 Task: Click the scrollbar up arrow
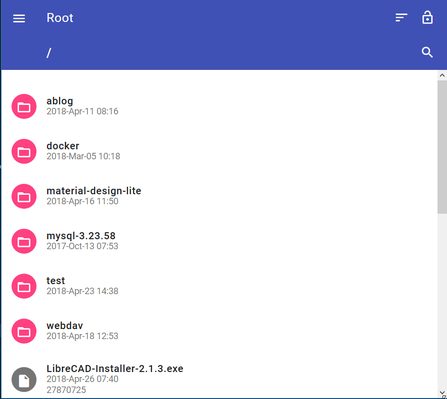[442, 75]
